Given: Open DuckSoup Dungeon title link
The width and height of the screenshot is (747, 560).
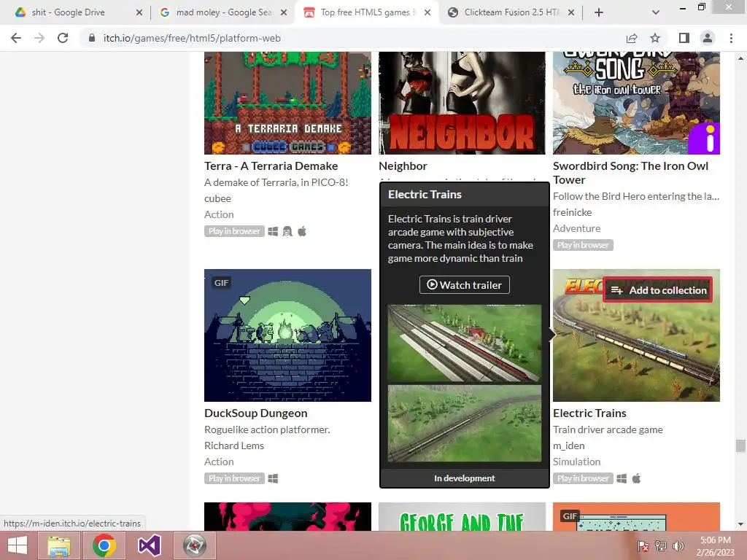Looking at the screenshot, I should (256, 413).
